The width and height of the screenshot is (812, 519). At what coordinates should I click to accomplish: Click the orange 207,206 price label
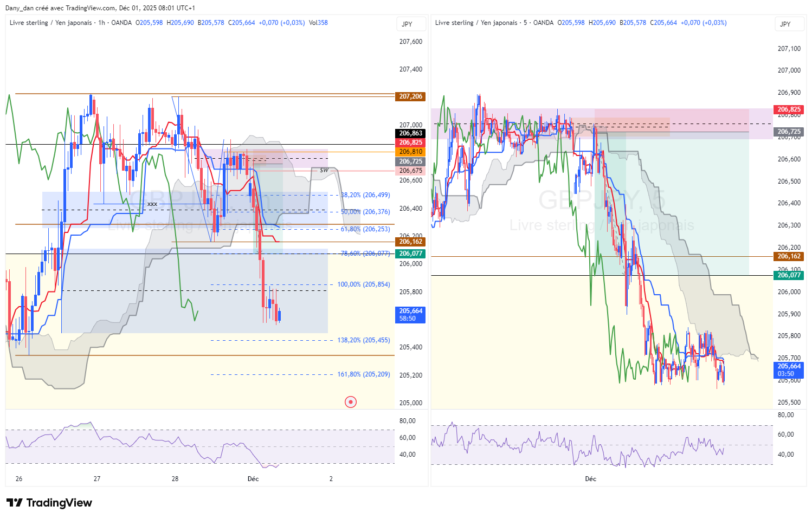(410, 96)
